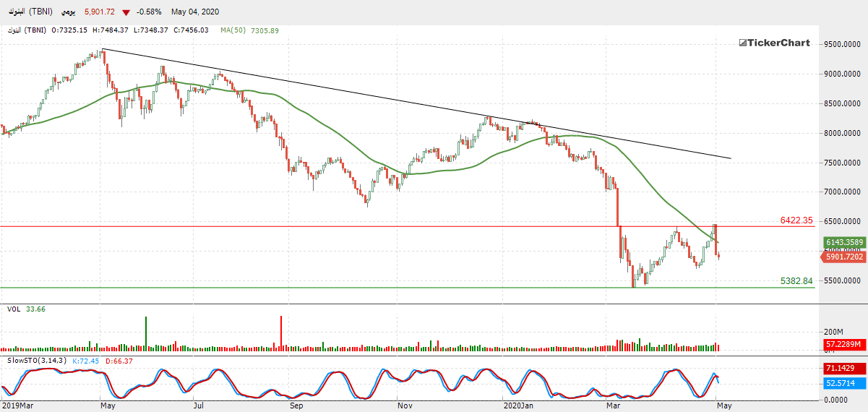Click the tall red volume spike bar
The height and width of the screenshot is (412, 868).
(x=280, y=334)
